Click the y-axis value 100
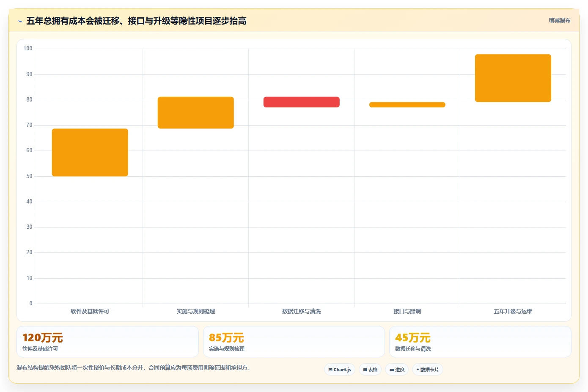The image size is (588, 392). (28, 49)
